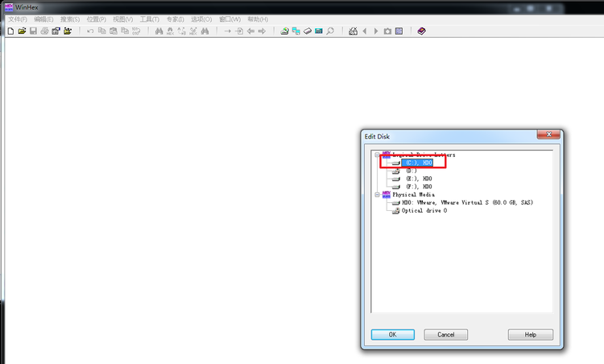Click the Copy sector icon
The width and height of the screenshot is (604, 364).
coord(101,31)
